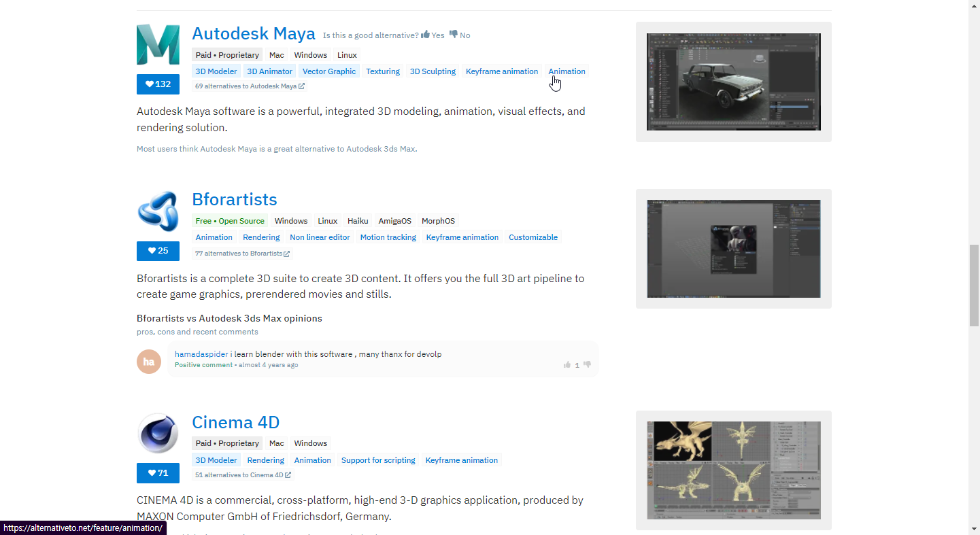Open the Bforartists screenshot thumbnail

click(734, 249)
